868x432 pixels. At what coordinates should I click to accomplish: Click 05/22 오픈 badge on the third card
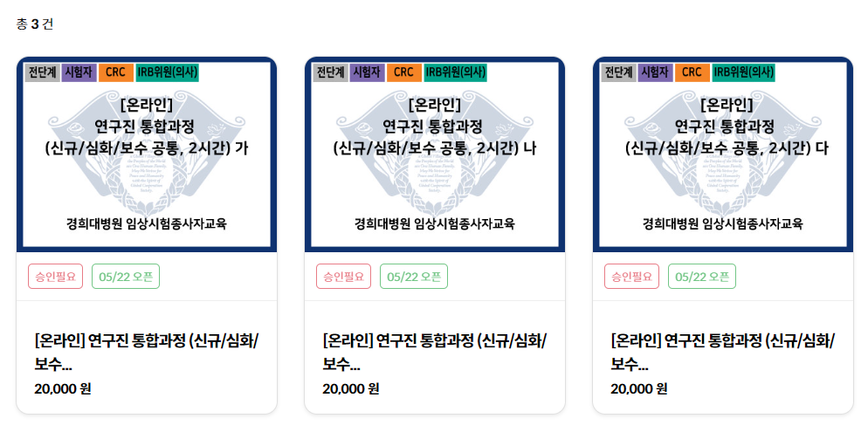click(x=702, y=277)
